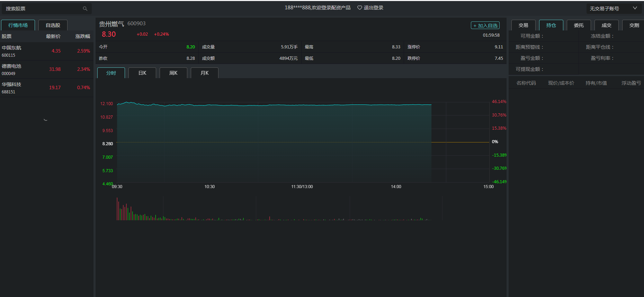Open the 日K chart tab
644x297 pixels.
142,73
